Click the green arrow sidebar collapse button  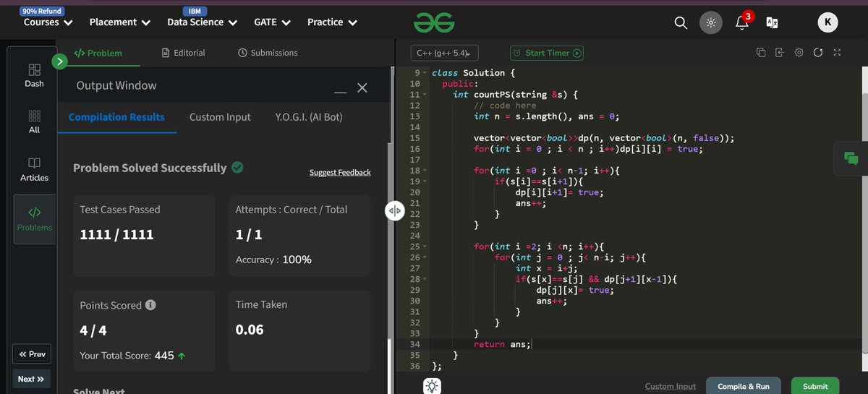(60, 62)
